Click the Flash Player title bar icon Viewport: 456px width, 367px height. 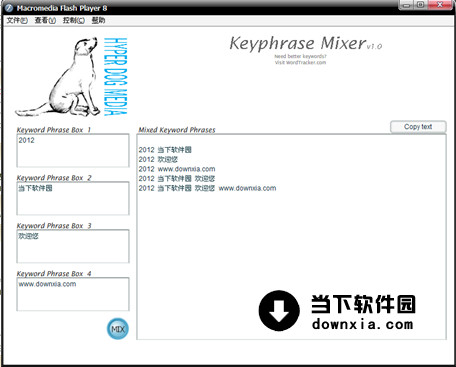[x=9, y=8]
